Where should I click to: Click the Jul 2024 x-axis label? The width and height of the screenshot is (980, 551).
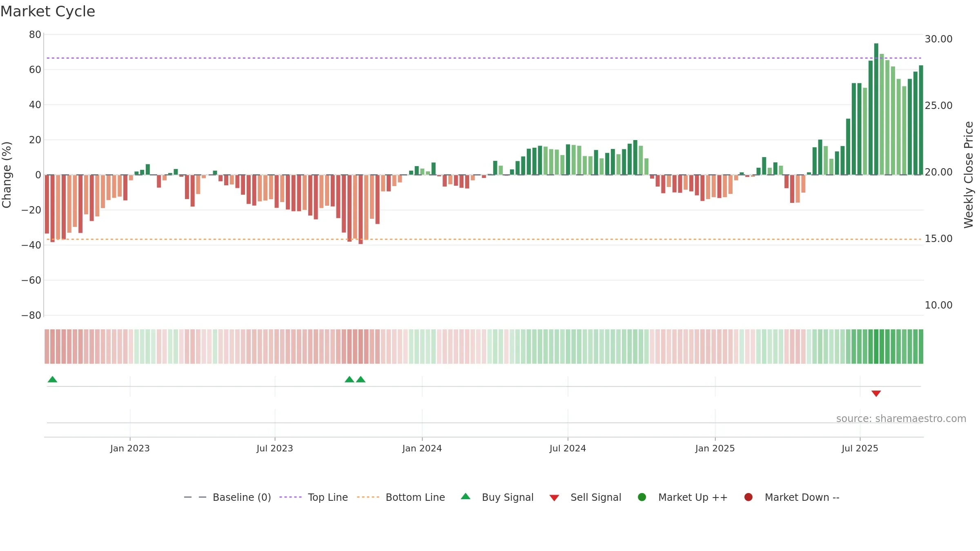[x=568, y=449]
